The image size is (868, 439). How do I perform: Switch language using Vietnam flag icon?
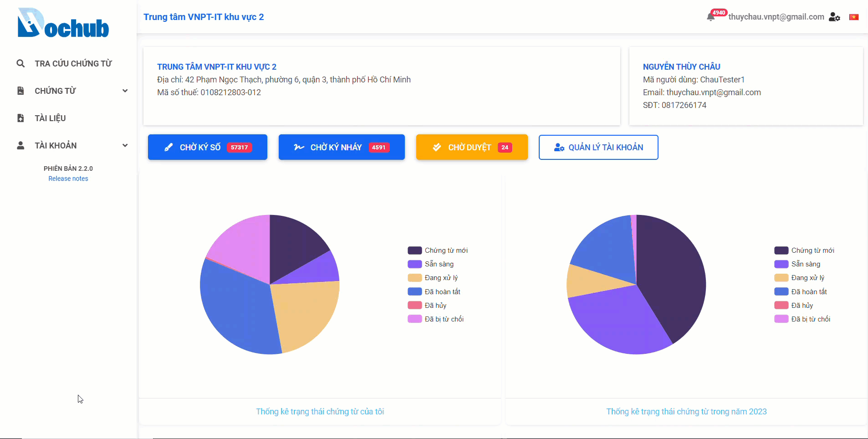point(854,17)
